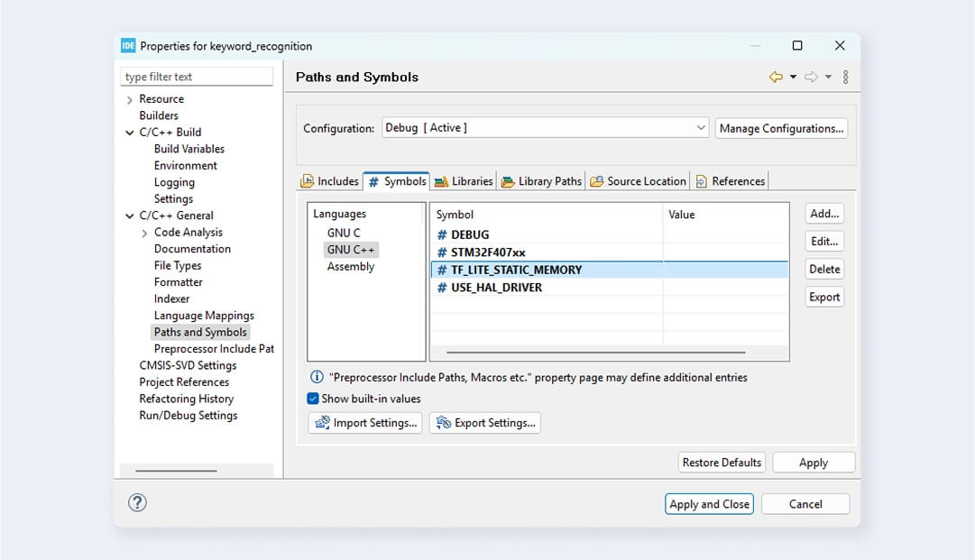Collapse the C/C++ Build tree node
Viewport: 975px width, 560px height.
pos(130,133)
